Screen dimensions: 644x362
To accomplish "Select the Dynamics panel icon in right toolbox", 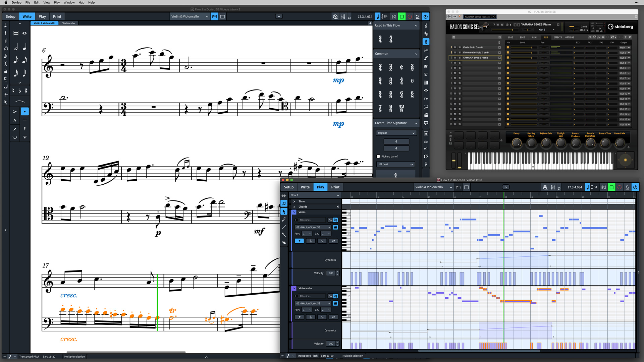I will click(426, 58).
